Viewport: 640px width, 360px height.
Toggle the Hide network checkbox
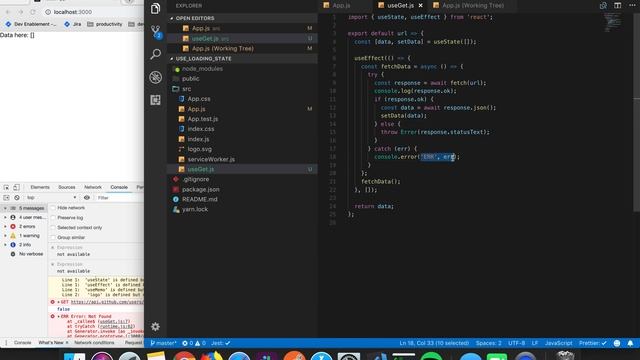[x=53, y=208]
